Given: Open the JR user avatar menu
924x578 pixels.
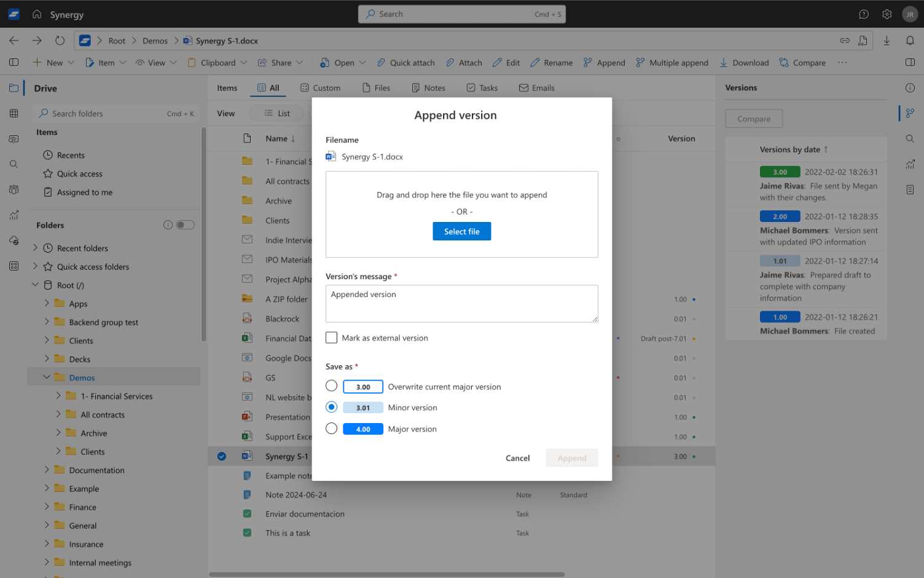Looking at the screenshot, I should point(910,14).
